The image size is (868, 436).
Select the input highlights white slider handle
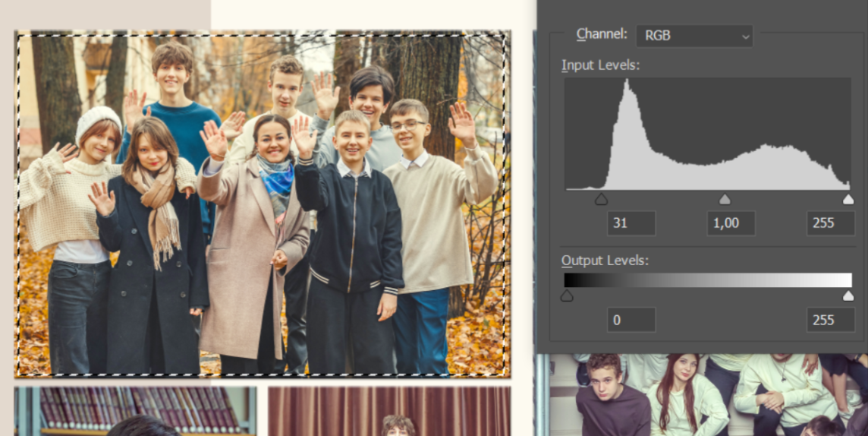coord(848,199)
